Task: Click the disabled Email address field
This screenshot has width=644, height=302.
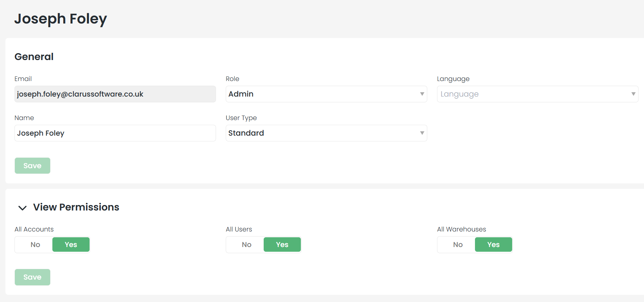Action: coord(115,94)
